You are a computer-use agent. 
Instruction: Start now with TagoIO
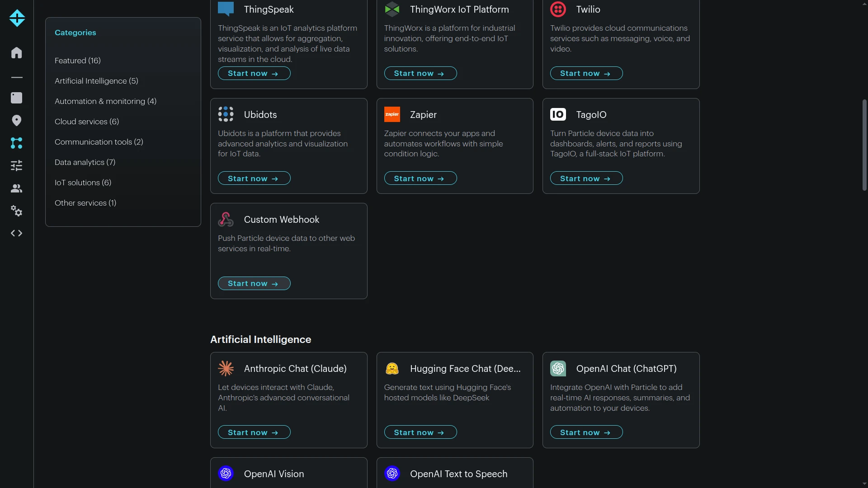pyautogui.click(x=586, y=178)
